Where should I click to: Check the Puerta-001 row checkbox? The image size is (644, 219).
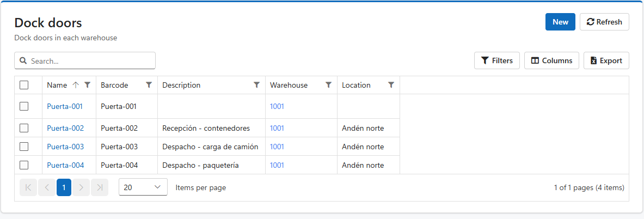[24, 106]
